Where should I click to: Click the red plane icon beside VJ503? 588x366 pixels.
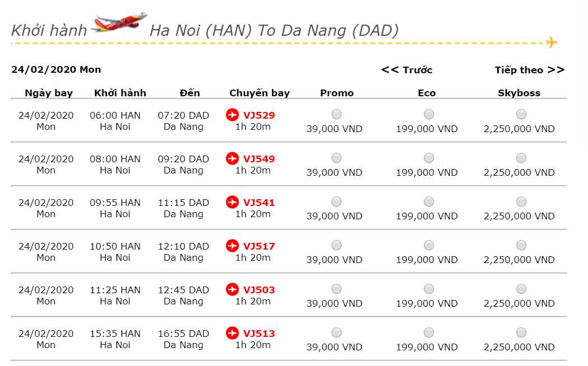tap(232, 289)
